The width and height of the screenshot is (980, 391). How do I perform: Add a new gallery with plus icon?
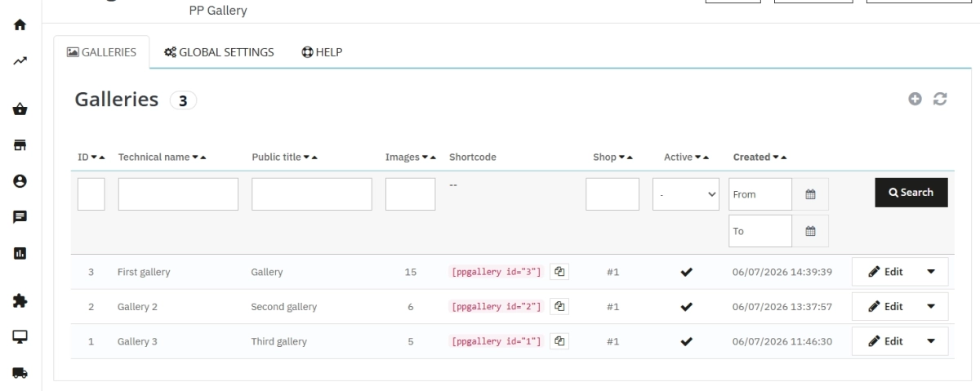pyautogui.click(x=915, y=99)
